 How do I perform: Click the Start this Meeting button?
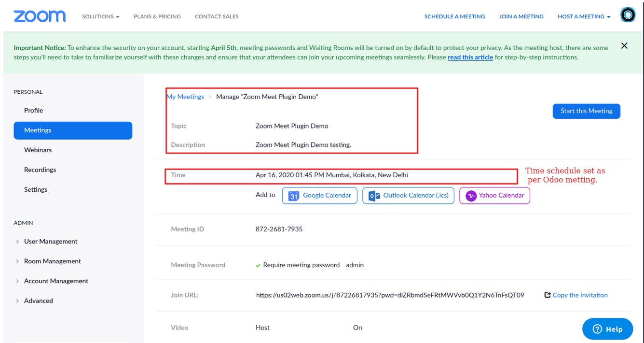click(x=586, y=111)
